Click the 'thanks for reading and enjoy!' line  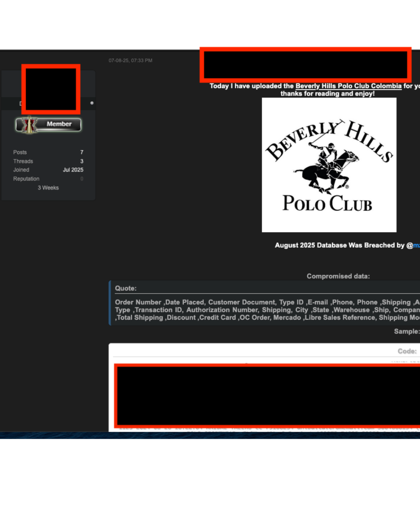327,94
